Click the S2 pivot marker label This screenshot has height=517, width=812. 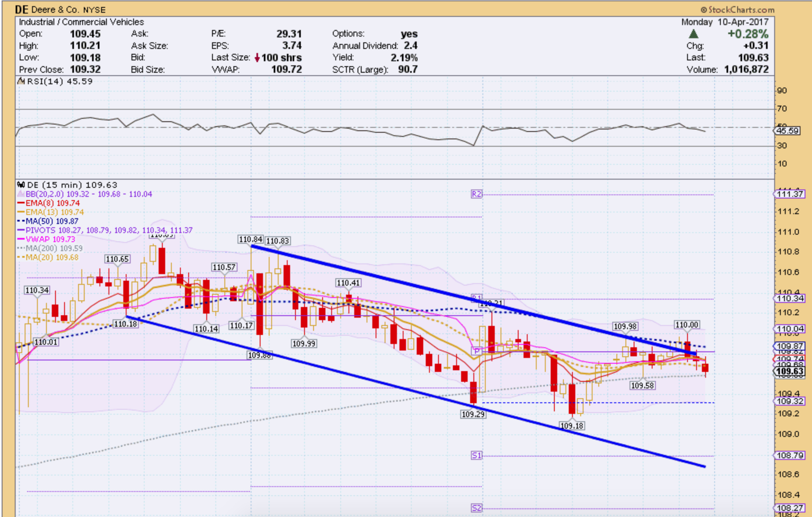click(476, 508)
